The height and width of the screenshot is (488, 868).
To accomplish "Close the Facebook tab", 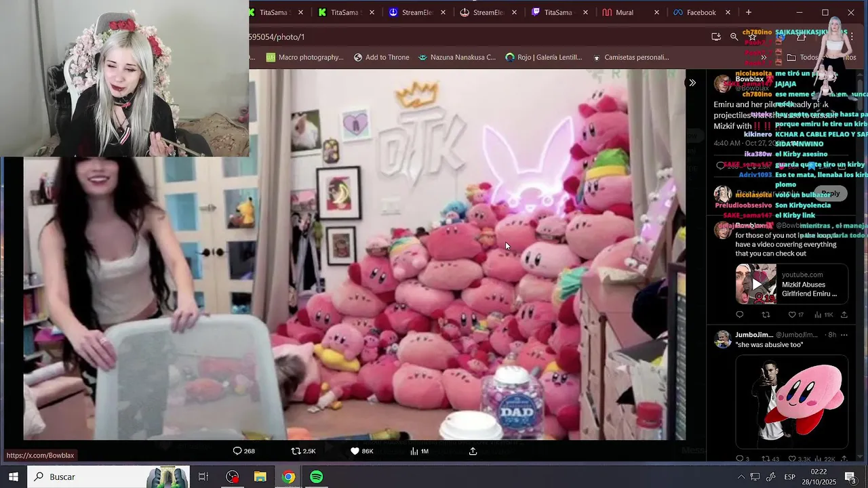I will coord(728,12).
